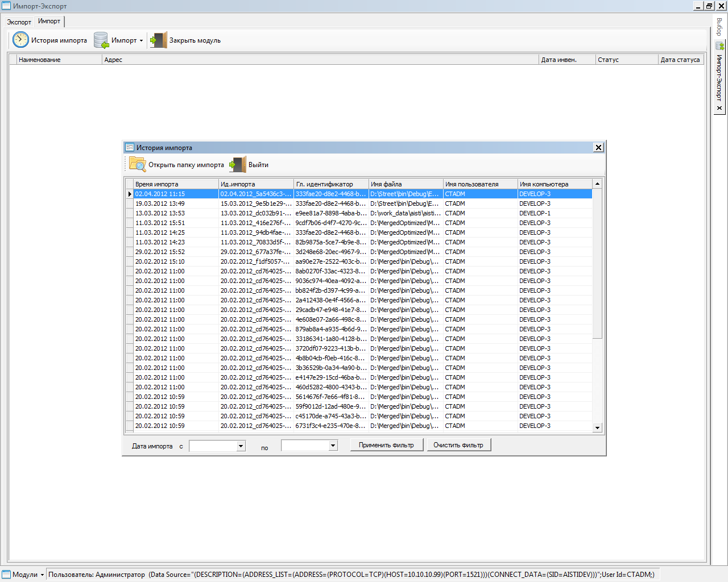The height and width of the screenshot is (582, 728).
Task: Click the scroll down arrow in history table
Action: (x=597, y=428)
